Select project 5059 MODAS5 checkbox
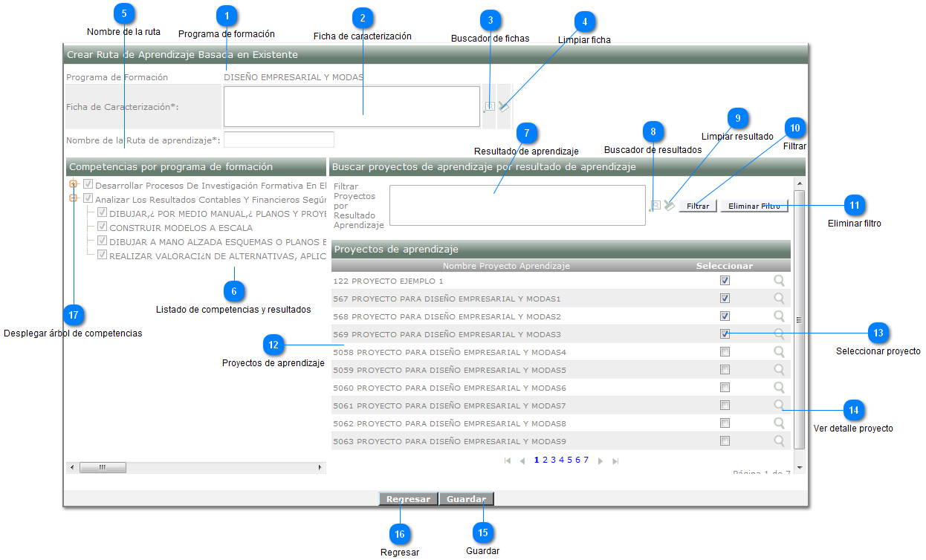Viewport: 926px width, 560px height. point(725,370)
